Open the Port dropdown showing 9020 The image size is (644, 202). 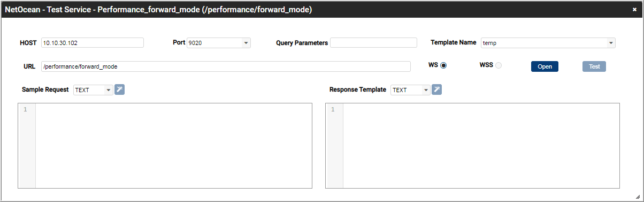tap(219, 43)
